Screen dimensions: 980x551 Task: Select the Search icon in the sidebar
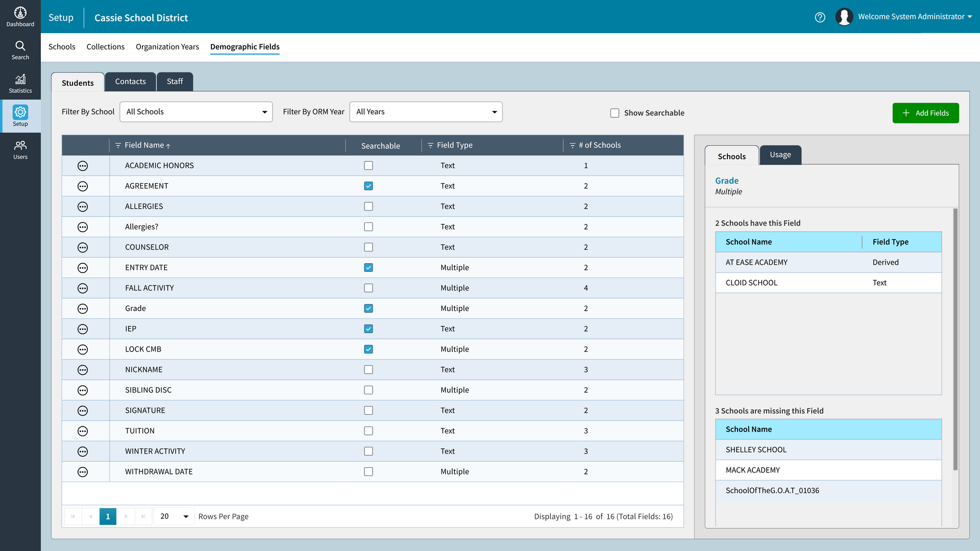(20, 49)
